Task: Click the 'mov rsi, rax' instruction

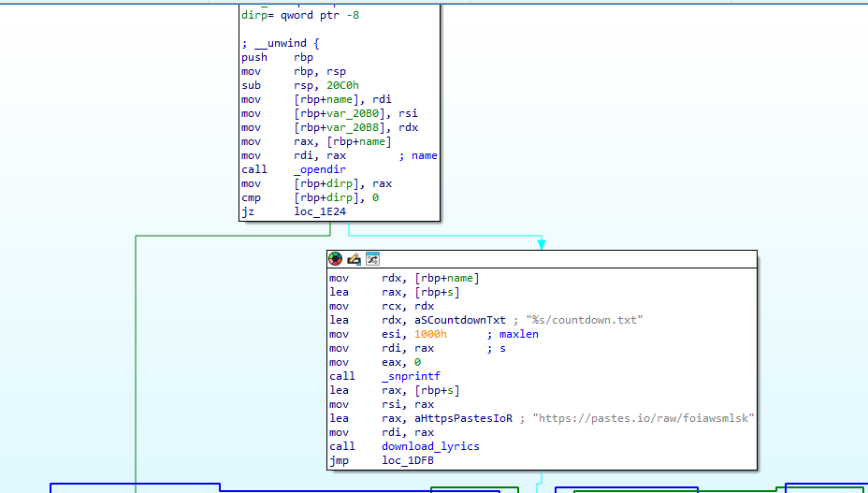Action: tap(382, 404)
